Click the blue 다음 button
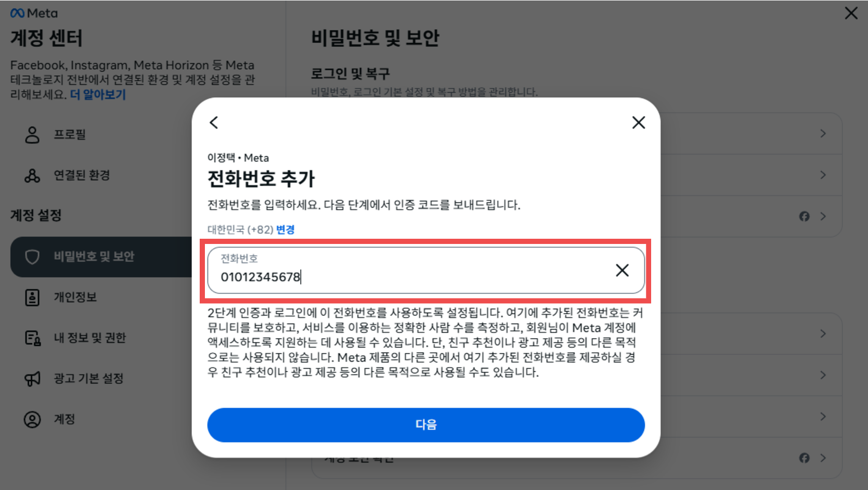The height and width of the screenshot is (490, 868). [426, 424]
